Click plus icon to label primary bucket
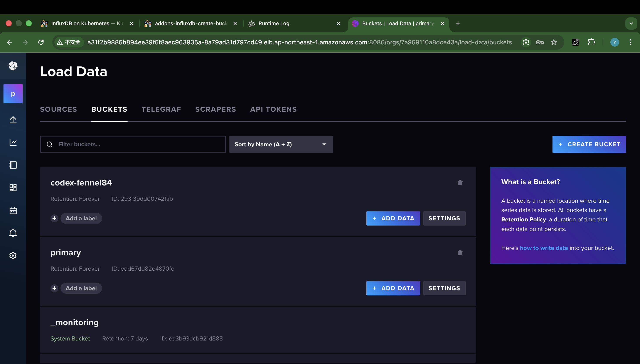 54,288
